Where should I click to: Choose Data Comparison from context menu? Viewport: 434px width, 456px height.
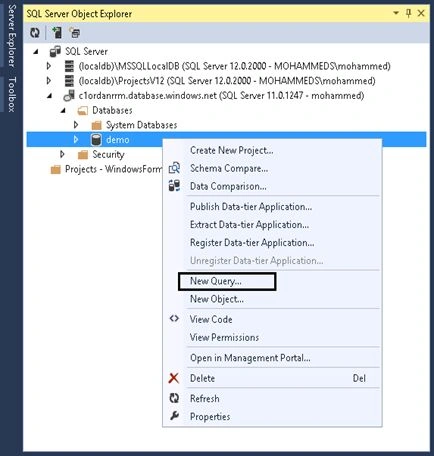click(228, 186)
